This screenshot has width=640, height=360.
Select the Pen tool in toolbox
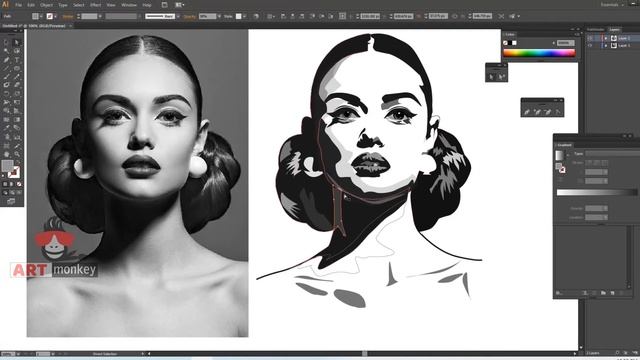tap(6, 60)
